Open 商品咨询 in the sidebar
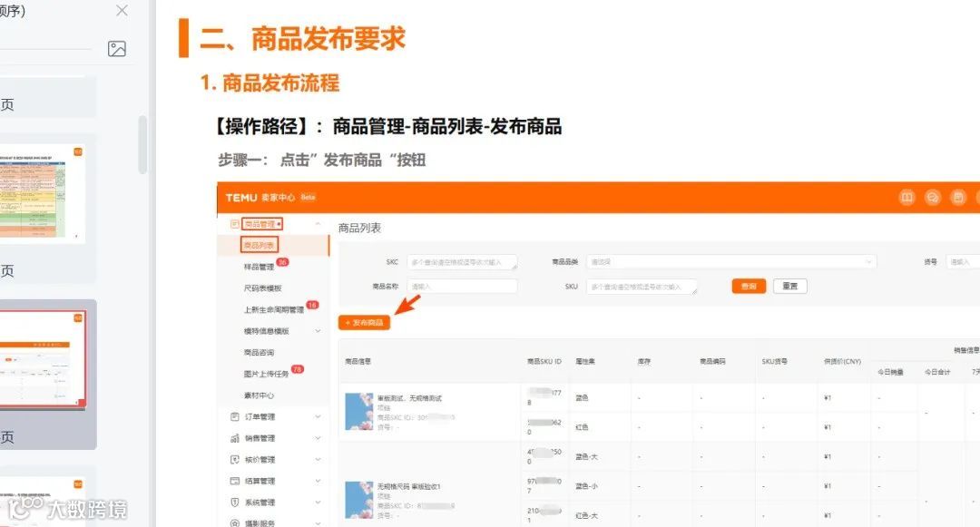The width and height of the screenshot is (980, 527). click(x=259, y=352)
